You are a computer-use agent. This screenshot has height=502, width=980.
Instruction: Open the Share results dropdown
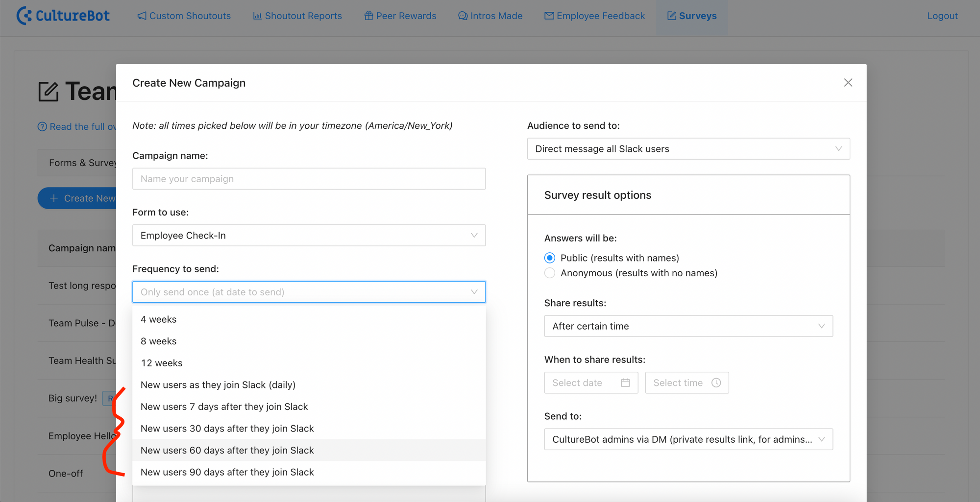click(688, 326)
